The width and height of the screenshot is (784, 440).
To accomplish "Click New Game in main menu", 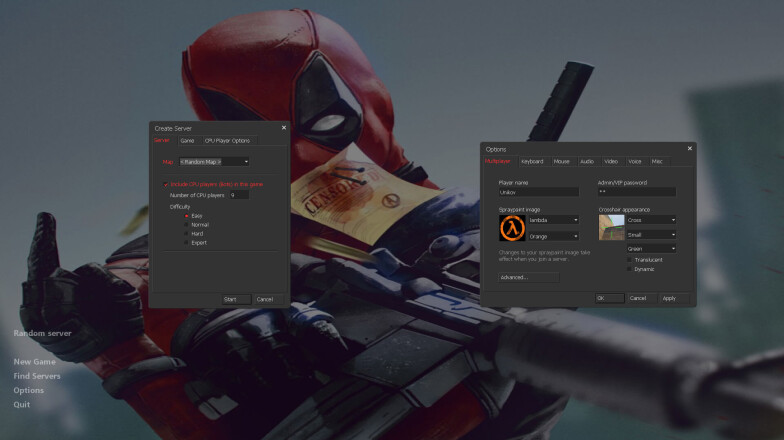I will [x=34, y=362].
